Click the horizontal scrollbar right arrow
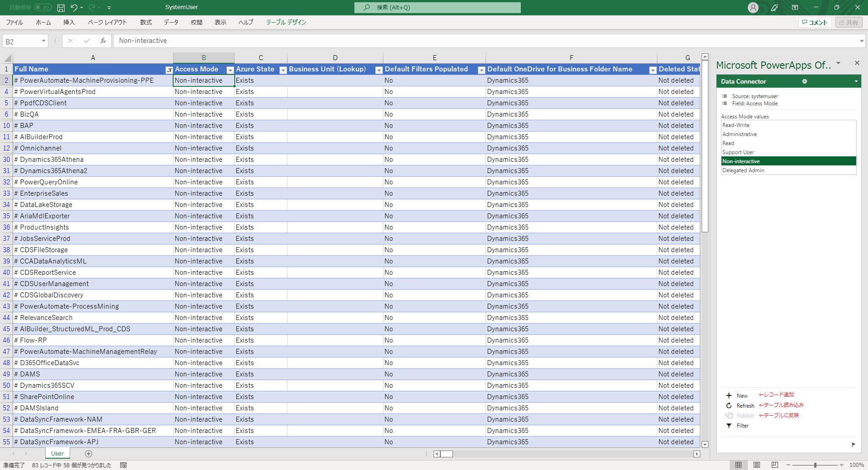The width and height of the screenshot is (868, 470). point(697,454)
